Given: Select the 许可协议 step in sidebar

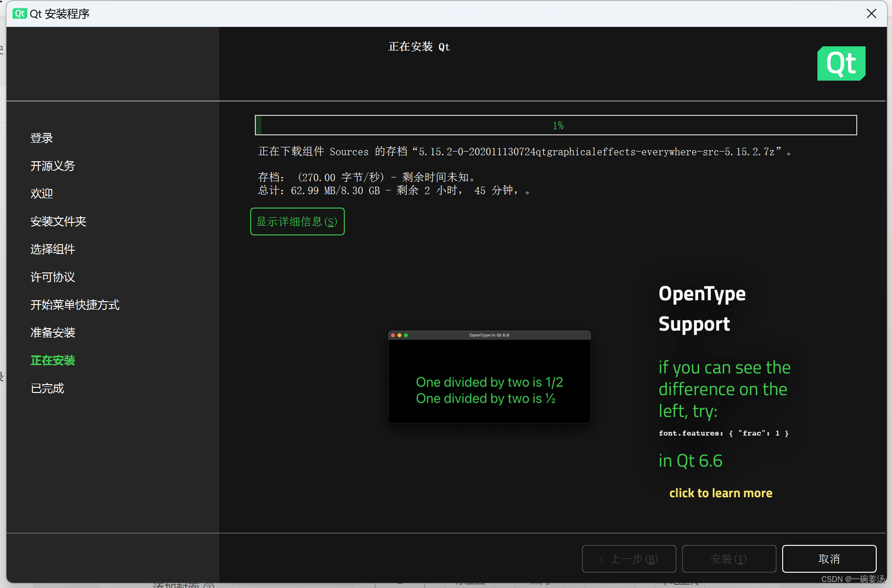Looking at the screenshot, I should pyautogui.click(x=53, y=277).
